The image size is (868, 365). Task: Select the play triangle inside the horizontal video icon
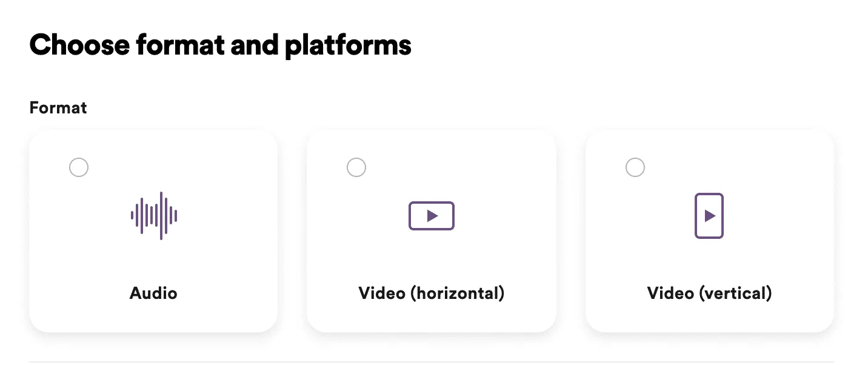click(x=433, y=215)
